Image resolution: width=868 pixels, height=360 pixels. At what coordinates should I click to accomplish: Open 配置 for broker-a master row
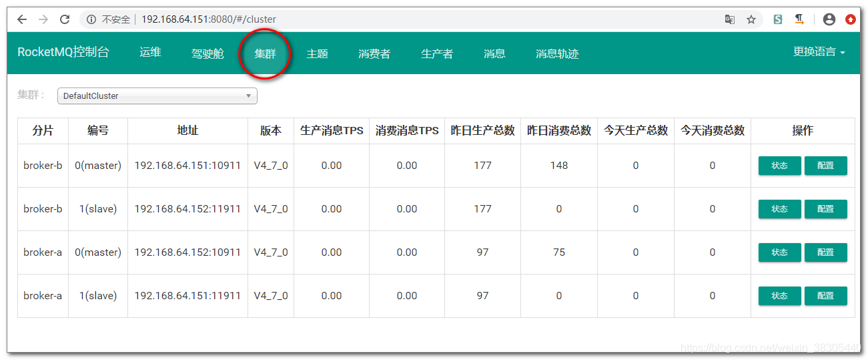coord(826,252)
